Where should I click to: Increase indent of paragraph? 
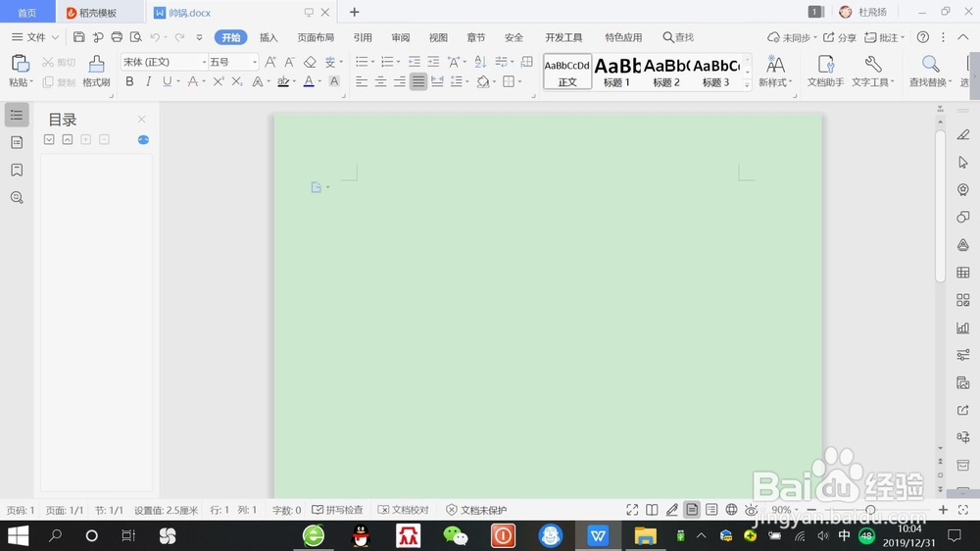(x=433, y=62)
